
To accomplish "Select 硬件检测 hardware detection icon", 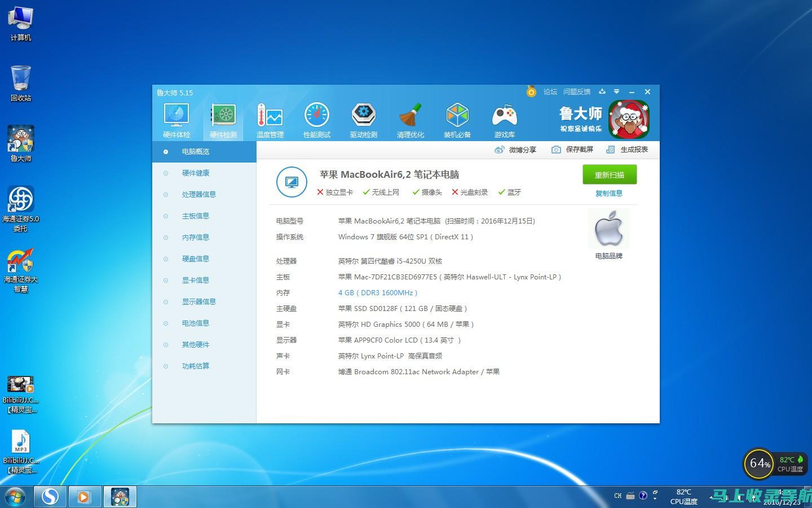I will coord(223,120).
